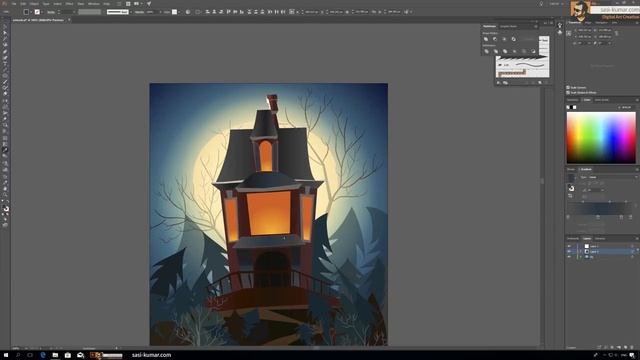The image size is (640, 360).
Task: Click the Unite shape mode in Pathfinder
Action: [x=486, y=39]
